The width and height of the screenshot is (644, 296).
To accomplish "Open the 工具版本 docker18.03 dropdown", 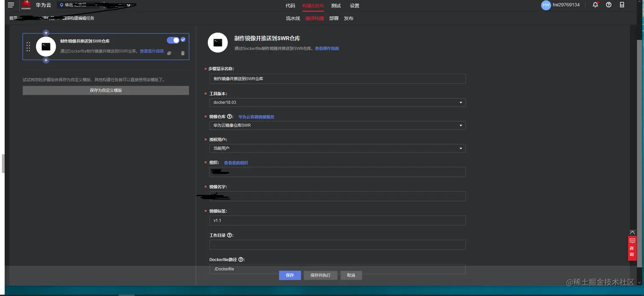I will [x=337, y=102].
